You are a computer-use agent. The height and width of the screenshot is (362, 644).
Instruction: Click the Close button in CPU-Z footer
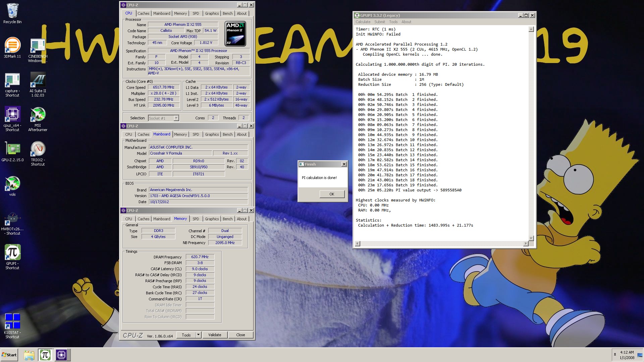(240, 335)
